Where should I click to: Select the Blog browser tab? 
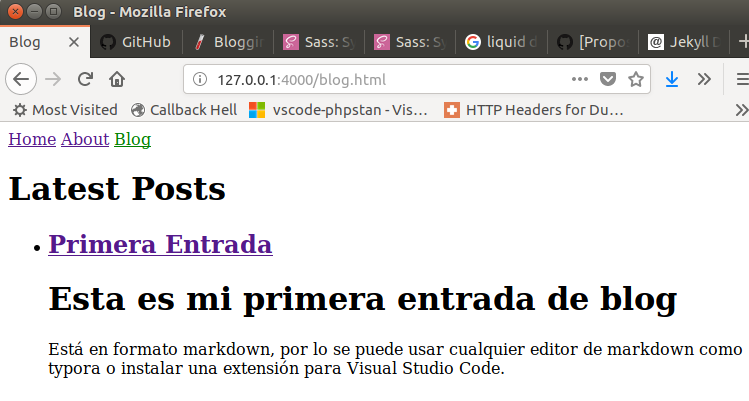[x=45, y=42]
